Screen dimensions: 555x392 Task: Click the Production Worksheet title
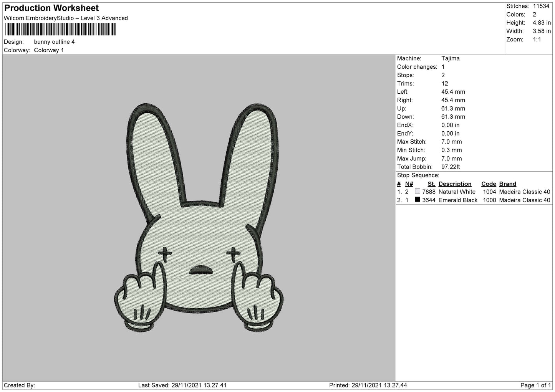51,8
